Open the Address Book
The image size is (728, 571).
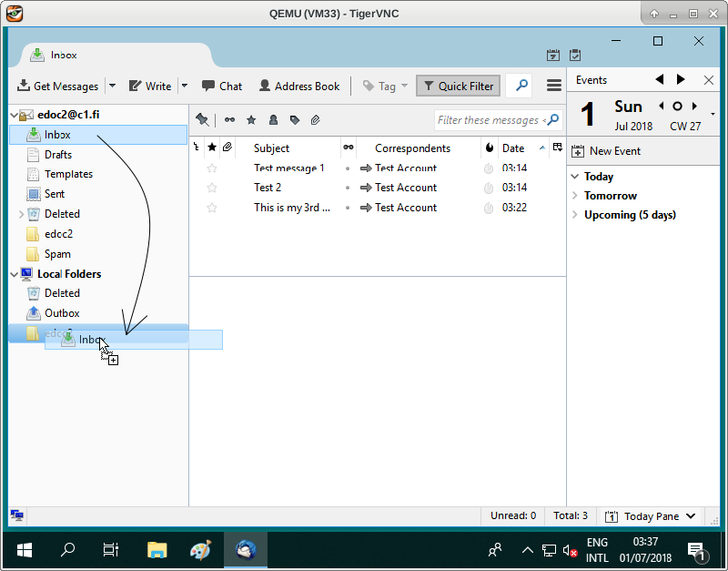298,86
